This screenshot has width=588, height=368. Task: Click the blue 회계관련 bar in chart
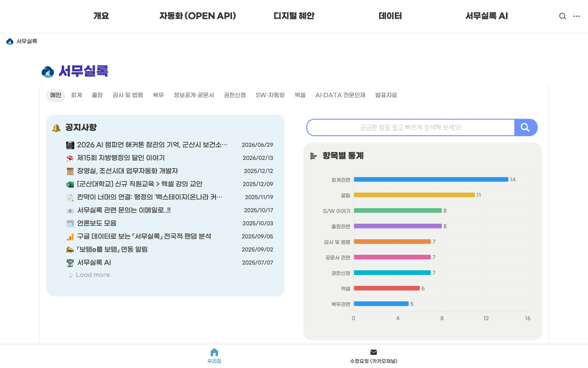coord(431,180)
